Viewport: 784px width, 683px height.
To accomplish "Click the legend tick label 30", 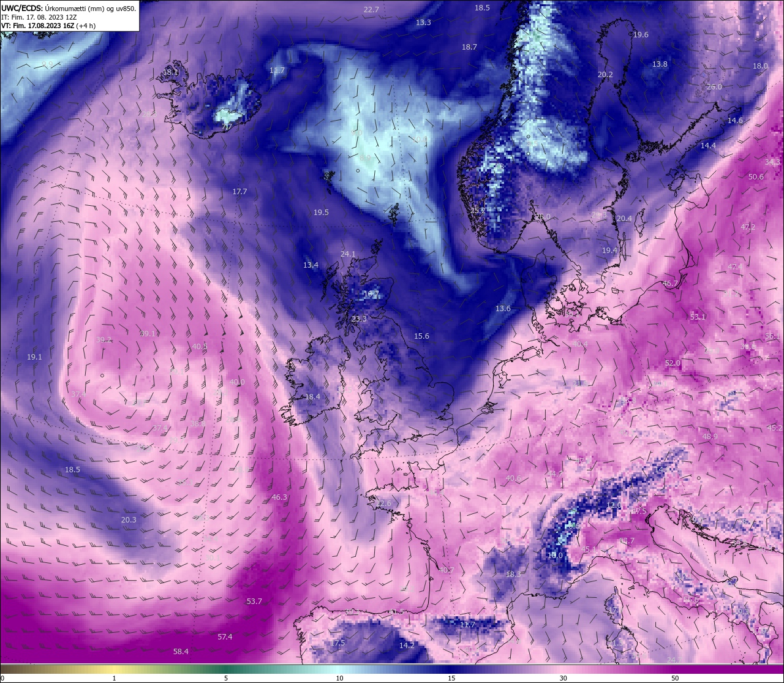I will tap(563, 679).
